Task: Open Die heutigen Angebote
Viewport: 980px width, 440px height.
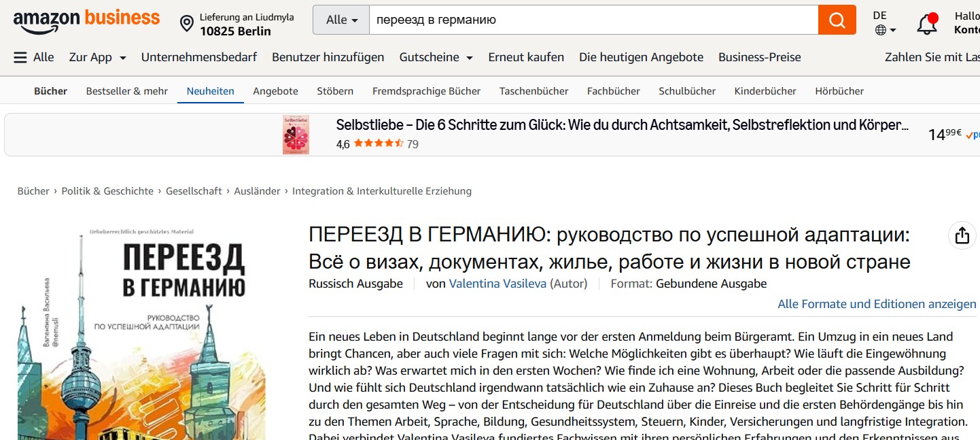Action: 641,57
